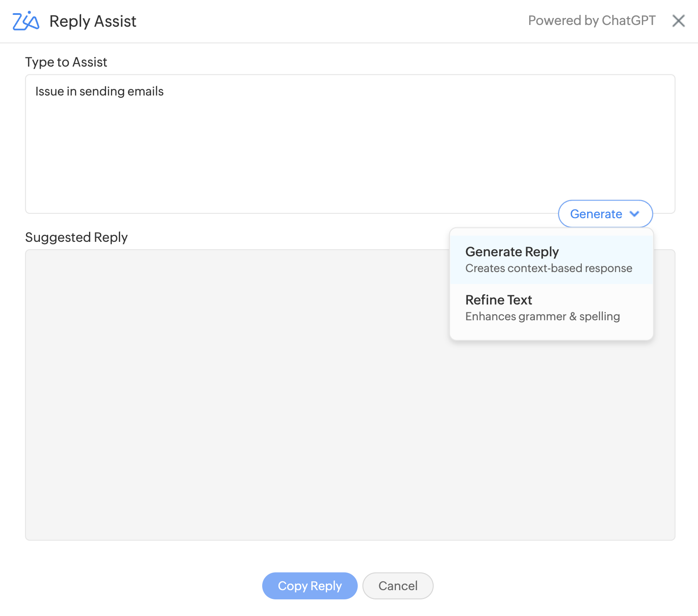Click the Type to Assist label
This screenshot has height=616, width=698.
[x=66, y=62]
